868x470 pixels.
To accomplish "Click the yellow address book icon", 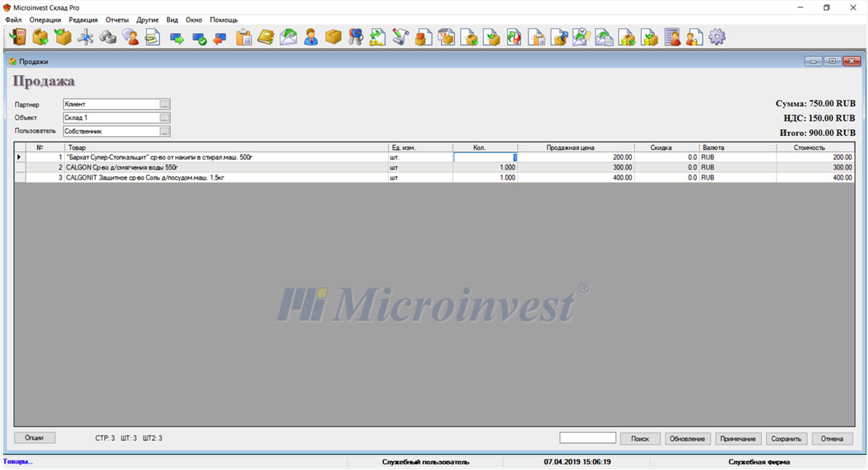I will coord(266,37).
